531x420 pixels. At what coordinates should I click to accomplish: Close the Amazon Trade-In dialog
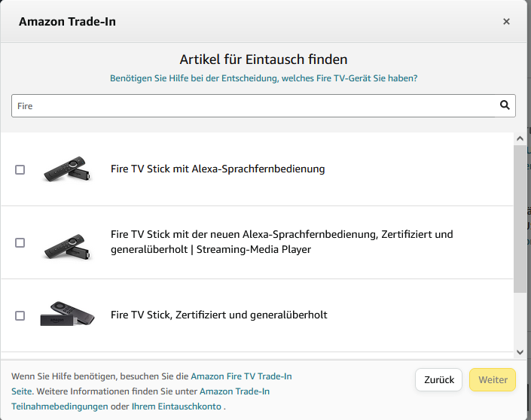click(506, 22)
